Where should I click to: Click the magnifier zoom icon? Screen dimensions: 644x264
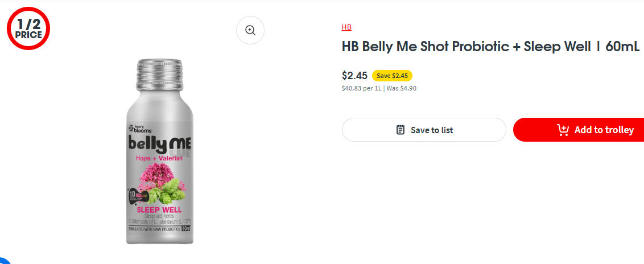(250, 31)
